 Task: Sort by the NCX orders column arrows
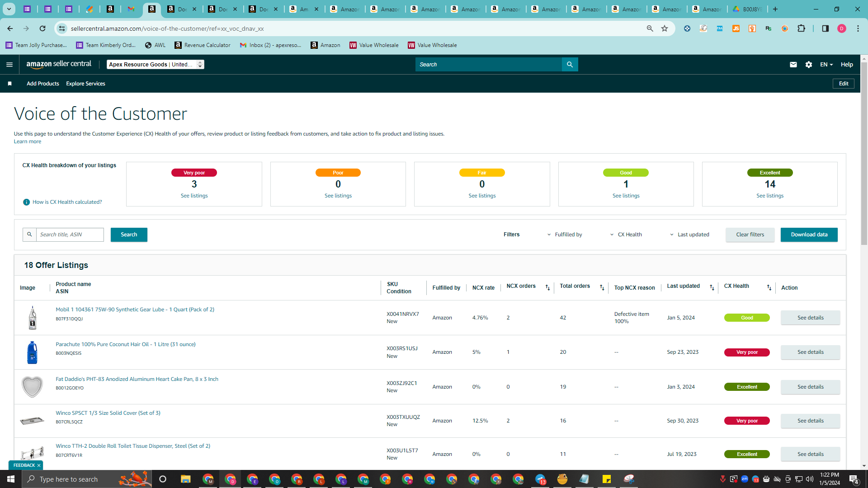547,287
